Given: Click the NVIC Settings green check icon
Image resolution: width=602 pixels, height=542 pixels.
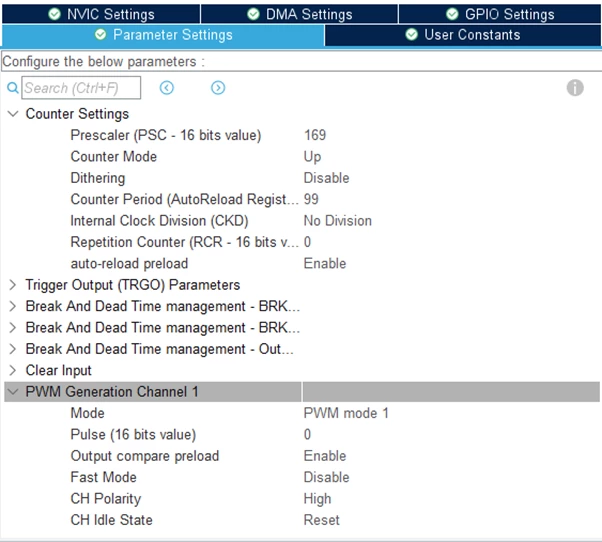Looking at the screenshot, I should pyautogui.click(x=55, y=14).
